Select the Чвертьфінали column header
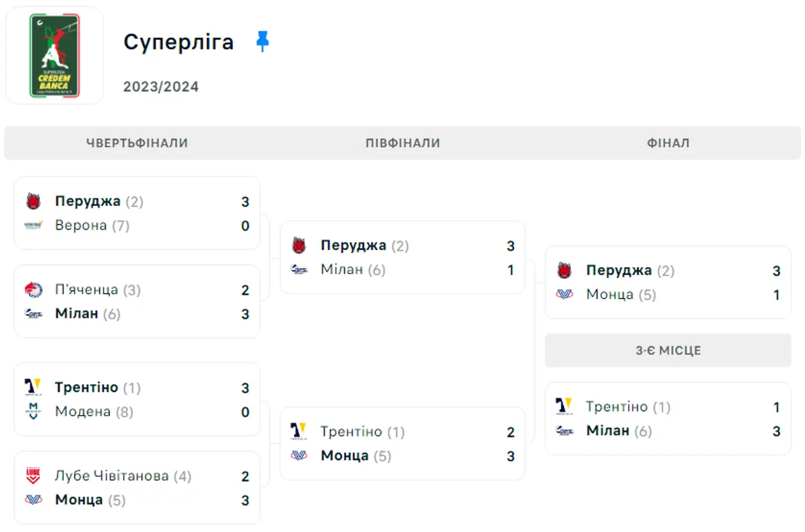Image resolution: width=805 pixels, height=532 pixels. (x=137, y=143)
